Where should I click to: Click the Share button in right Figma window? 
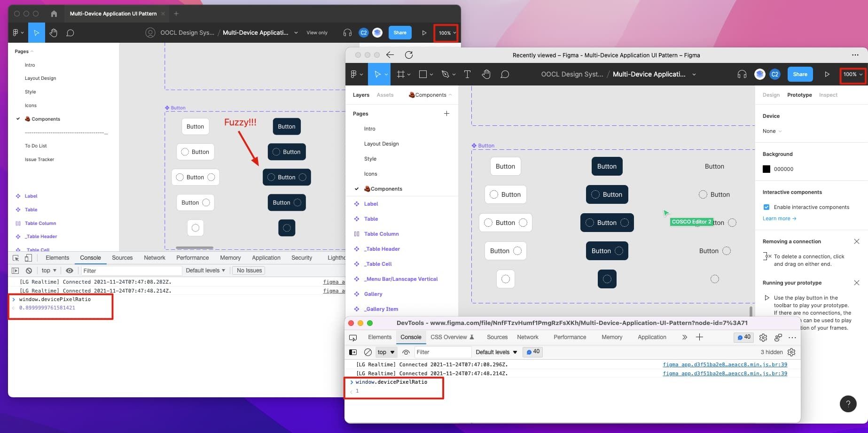[x=800, y=74]
